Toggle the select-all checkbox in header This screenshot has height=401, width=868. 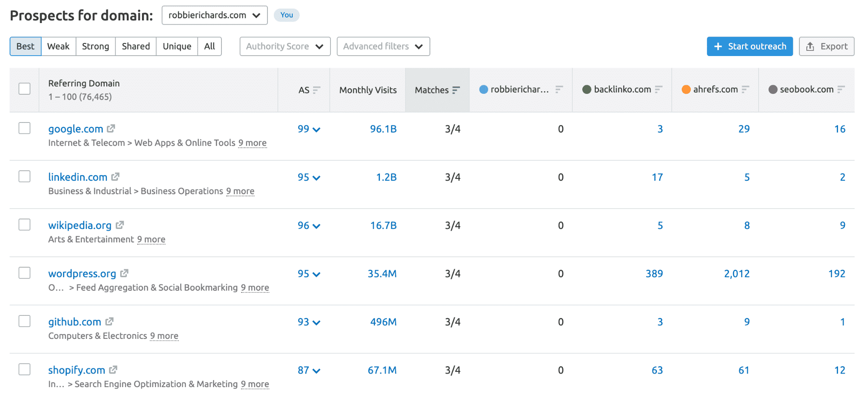pyautogui.click(x=25, y=89)
